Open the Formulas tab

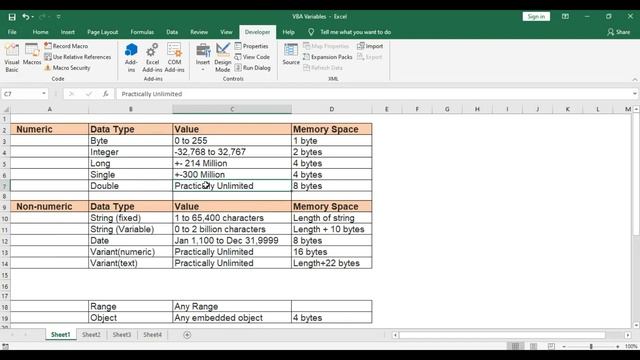(x=142, y=32)
